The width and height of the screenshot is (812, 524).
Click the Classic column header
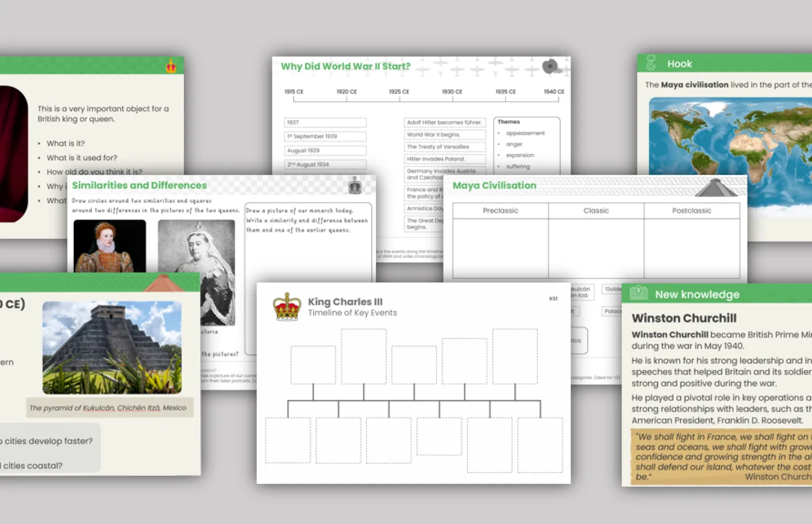click(596, 211)
